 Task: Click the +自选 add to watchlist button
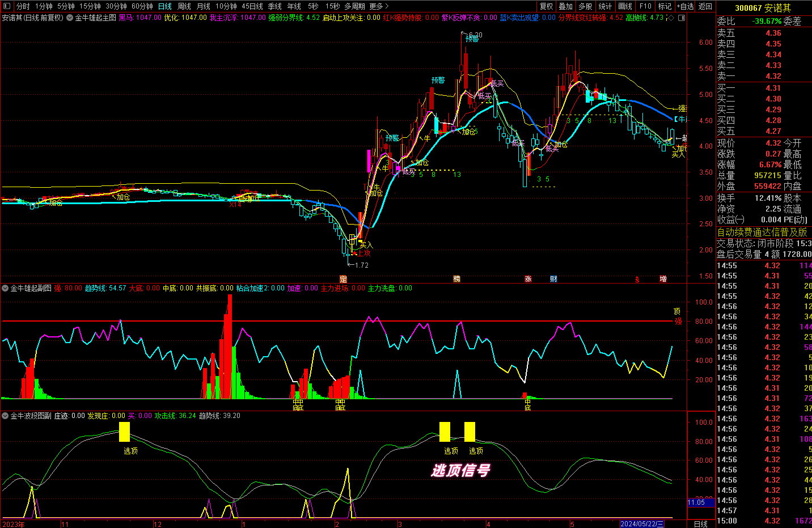[x=685, y=6]
